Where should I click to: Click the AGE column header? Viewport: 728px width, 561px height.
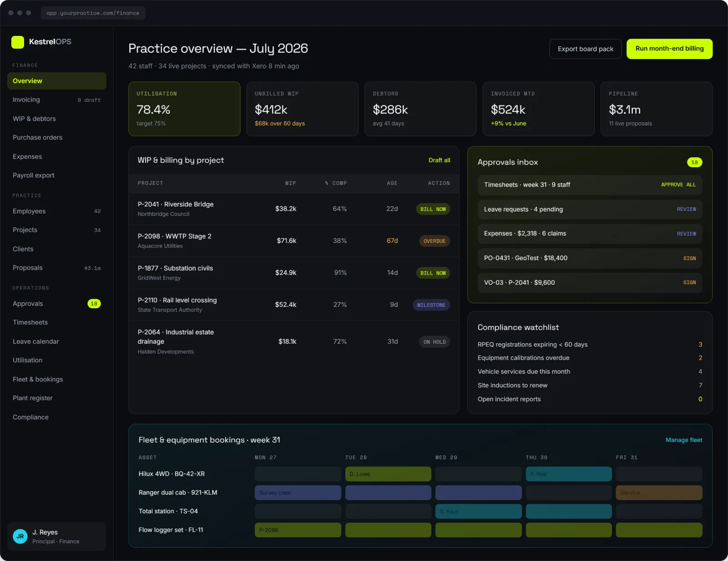pyautogui.click(x=392, y=183)
